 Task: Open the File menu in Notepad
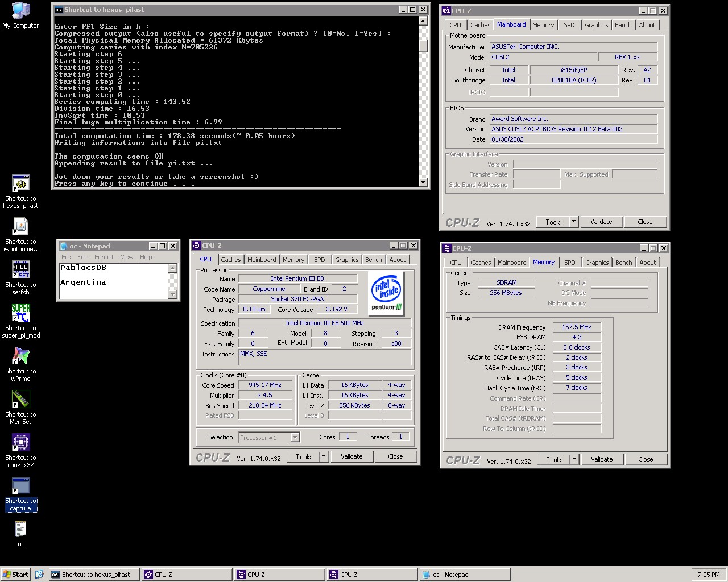[66, 257]
